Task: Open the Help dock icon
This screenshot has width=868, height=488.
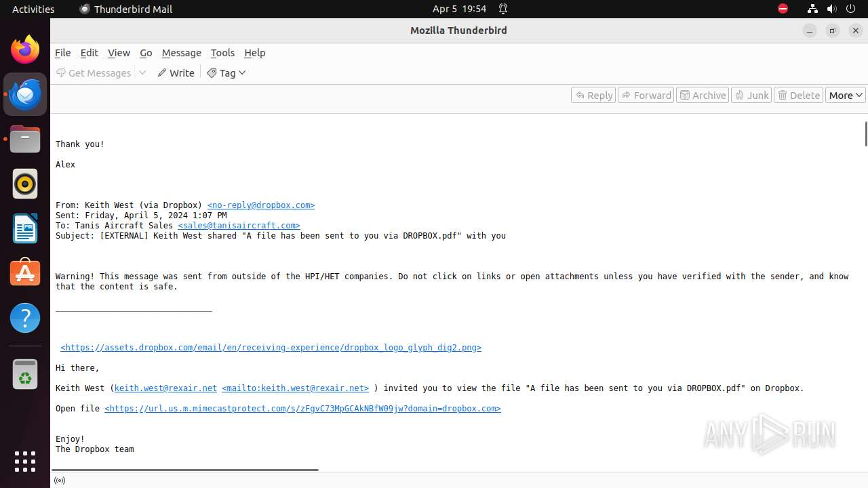Action: click(x=25, y=318)
